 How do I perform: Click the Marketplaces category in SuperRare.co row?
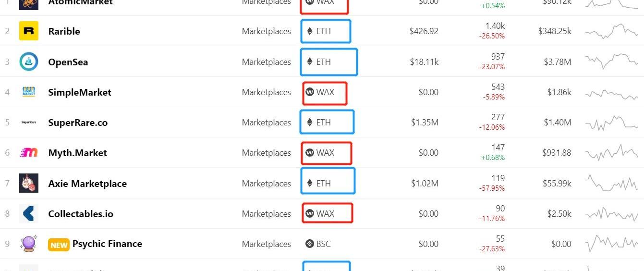(x=267, y=123)
